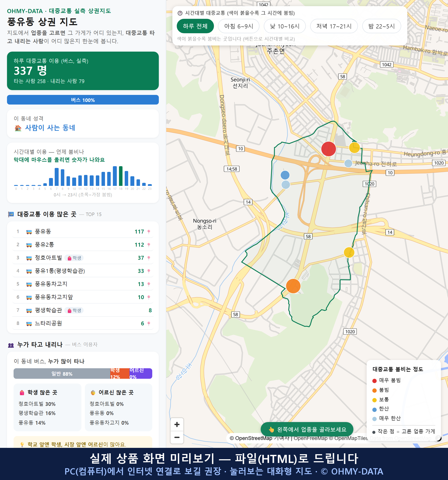This screenshot has height=480, width=448.
Task: Click the orange crowded stop marker
Action: [293, 286]
